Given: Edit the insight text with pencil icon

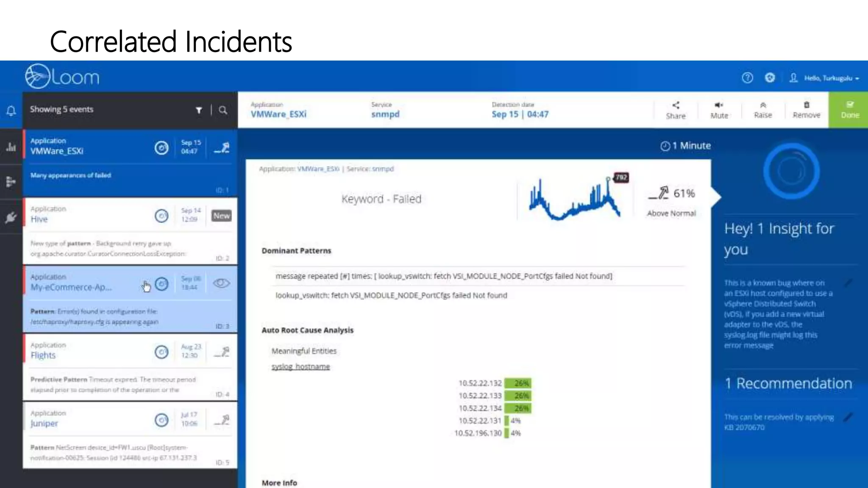Looking at the screenshot, I should point(848,283).
